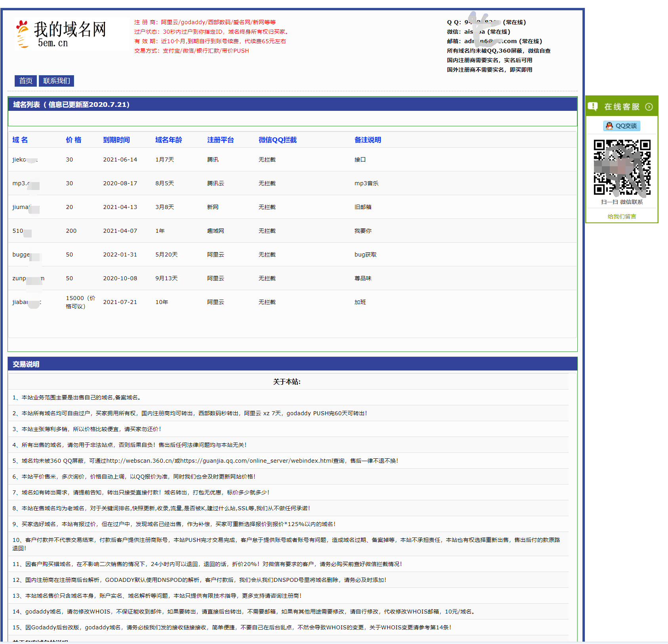Click the domain age 10年
The width and height of the screenshot is (668, 644).
coord(162,302)
